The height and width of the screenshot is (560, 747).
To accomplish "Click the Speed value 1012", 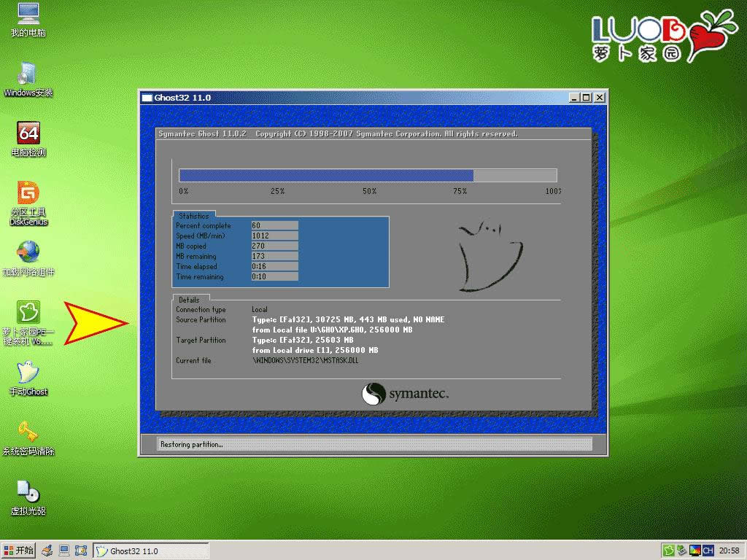I will tap(274, 236).
